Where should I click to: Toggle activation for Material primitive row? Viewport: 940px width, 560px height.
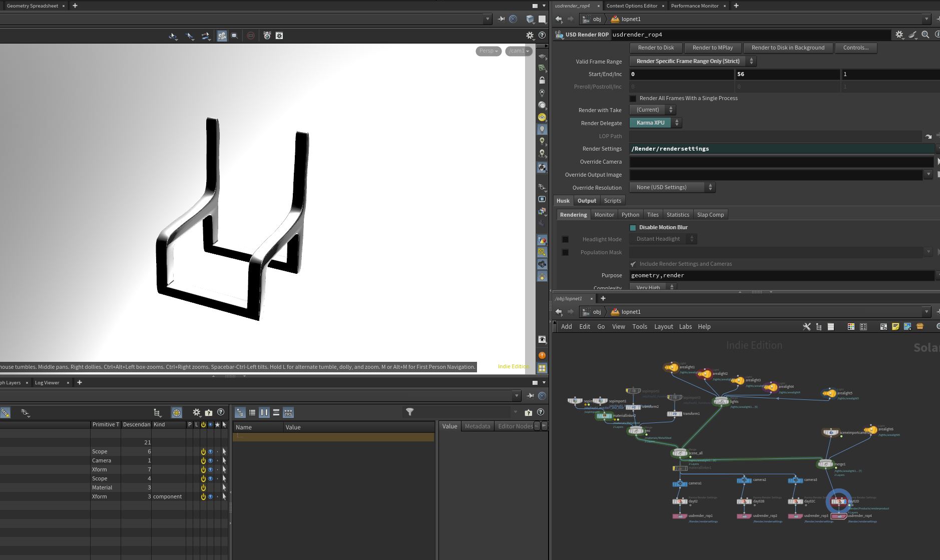tap(203, 487)
